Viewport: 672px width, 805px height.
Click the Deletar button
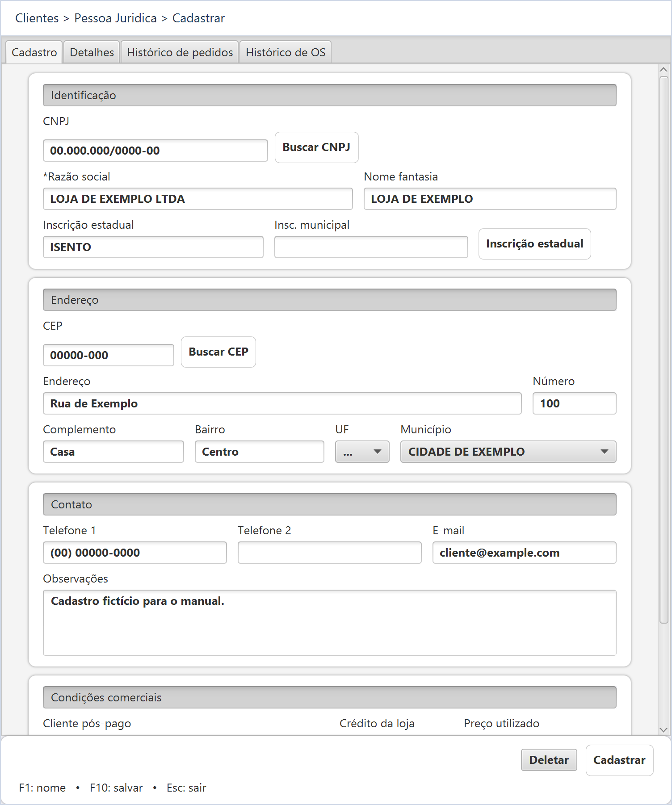click(549, 760)
